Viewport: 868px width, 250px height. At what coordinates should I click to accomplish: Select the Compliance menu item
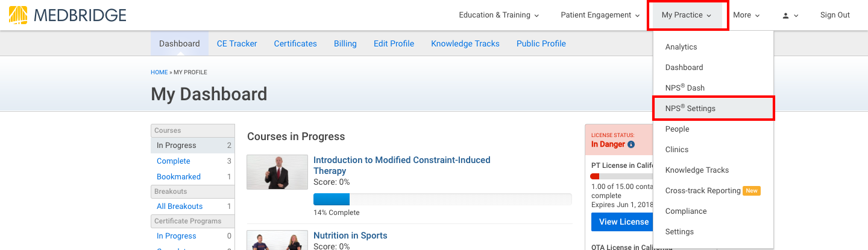coord(686,211)
